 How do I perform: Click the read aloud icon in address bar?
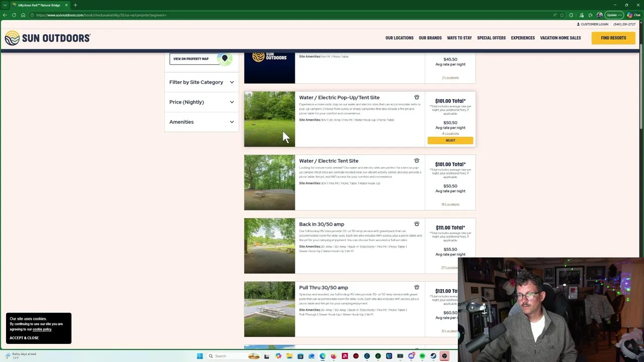coord(555,15)
